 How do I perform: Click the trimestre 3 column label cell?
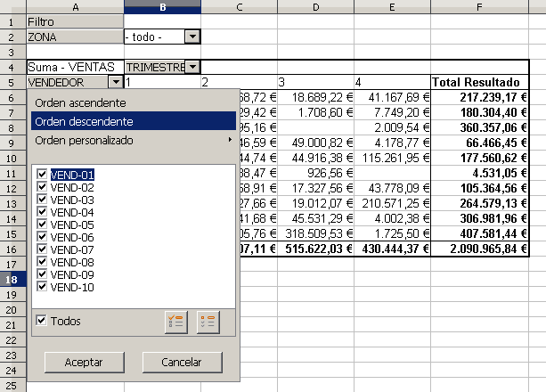pyautogui.click(x=316, y=82)
